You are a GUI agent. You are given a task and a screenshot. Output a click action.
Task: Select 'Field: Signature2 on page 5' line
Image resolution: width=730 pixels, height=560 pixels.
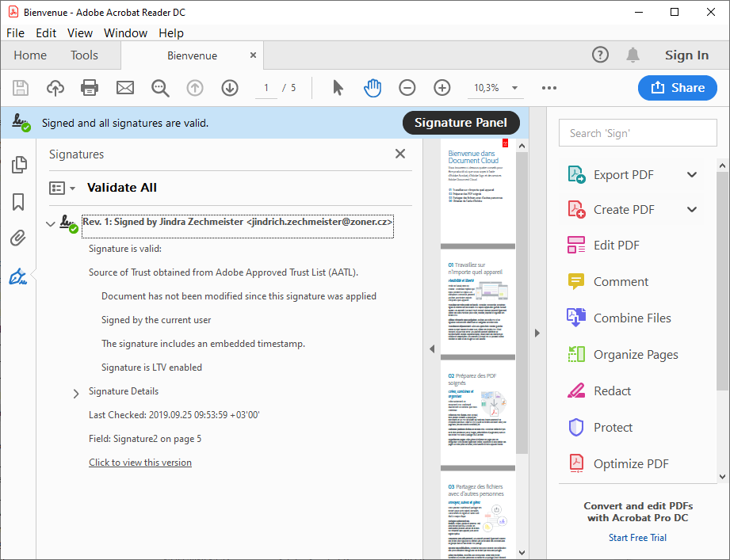point(145,439)
